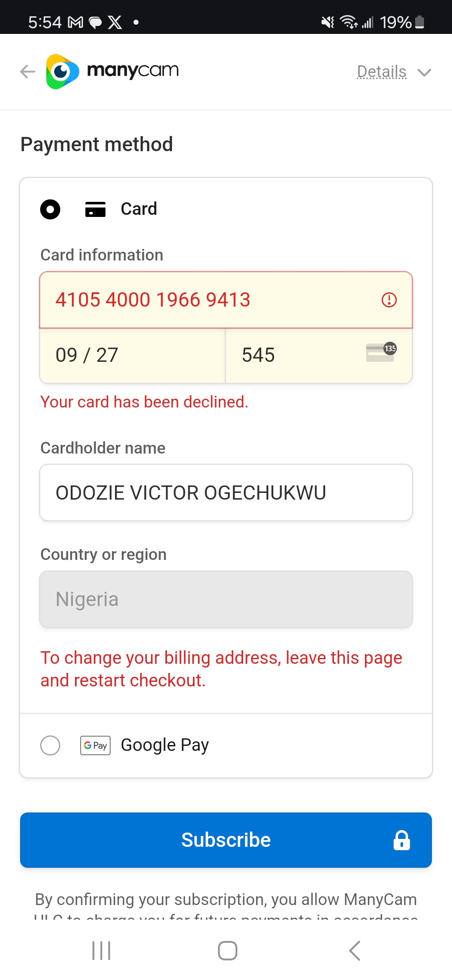Tap the Google Pay logo badge

(95, 745)
